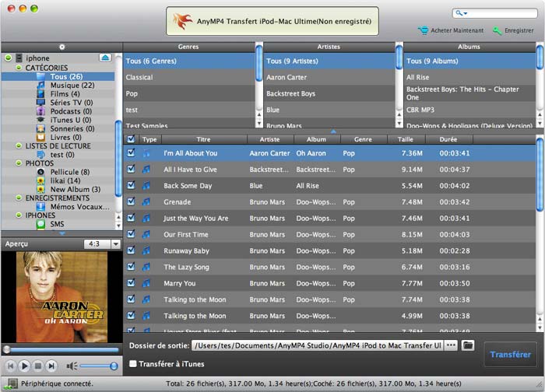Select Tous (26) category
545x392 pixels.
coord(66,76)
